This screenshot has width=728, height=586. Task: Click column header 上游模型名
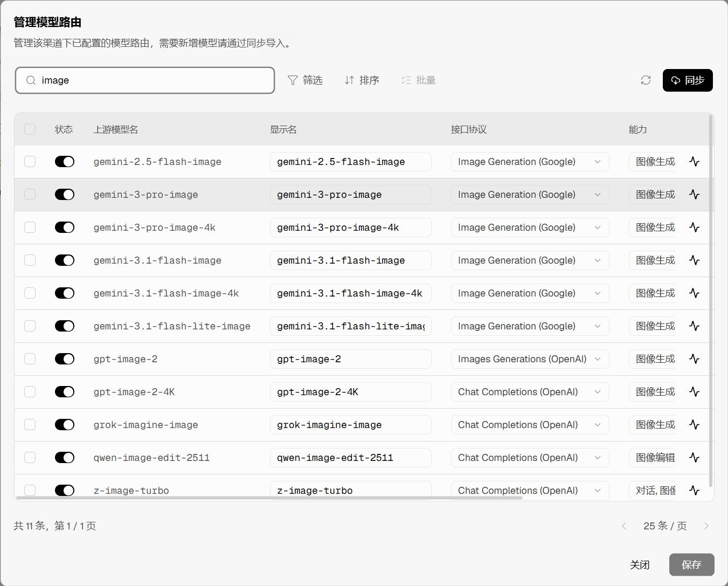point(116,129)
